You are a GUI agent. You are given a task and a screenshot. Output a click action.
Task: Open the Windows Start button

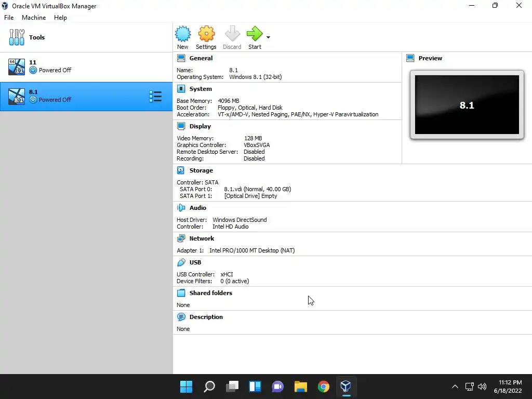[x=186, y=387]
